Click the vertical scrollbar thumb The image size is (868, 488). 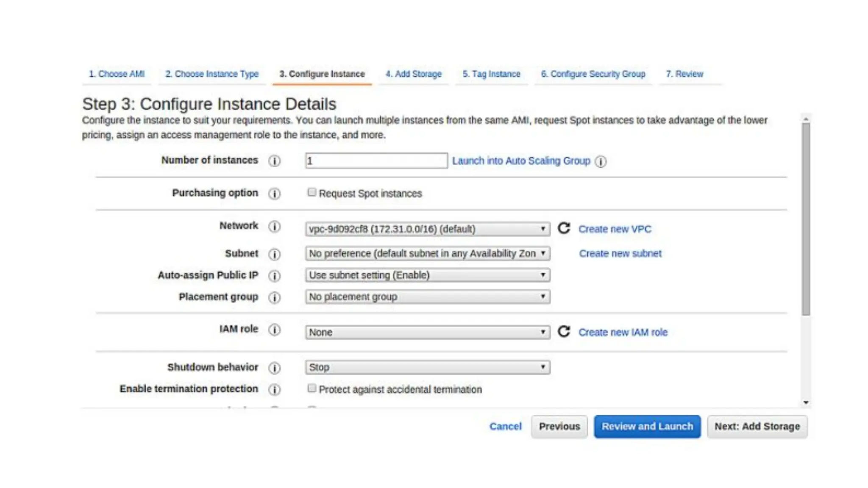(806, 219)
